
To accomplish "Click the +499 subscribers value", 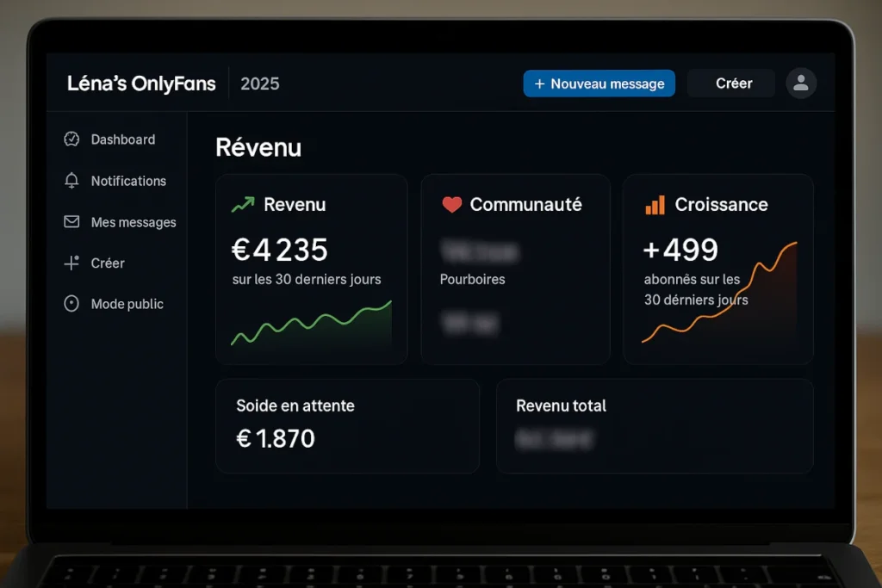I will point(680,250).
